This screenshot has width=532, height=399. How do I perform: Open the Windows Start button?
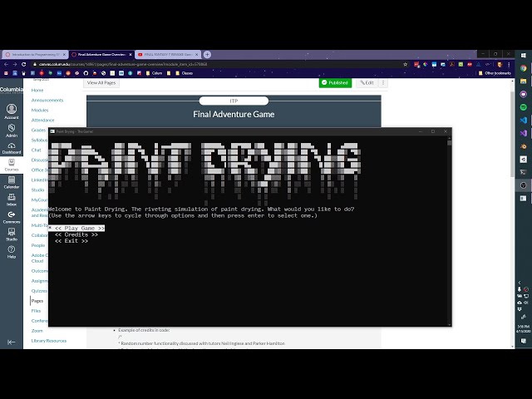[523, 56]
